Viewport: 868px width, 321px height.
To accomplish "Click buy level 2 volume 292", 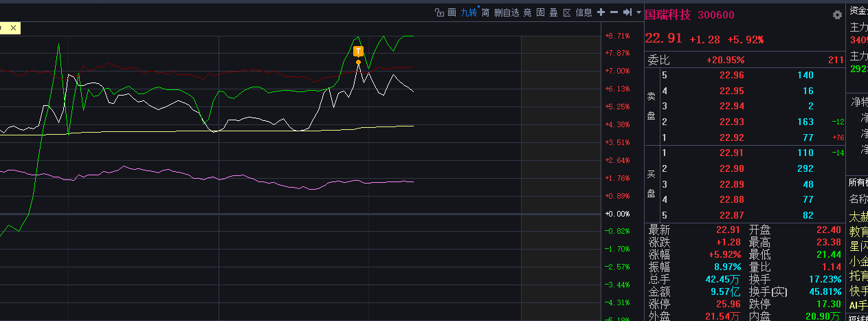I will tap(805, 169).
